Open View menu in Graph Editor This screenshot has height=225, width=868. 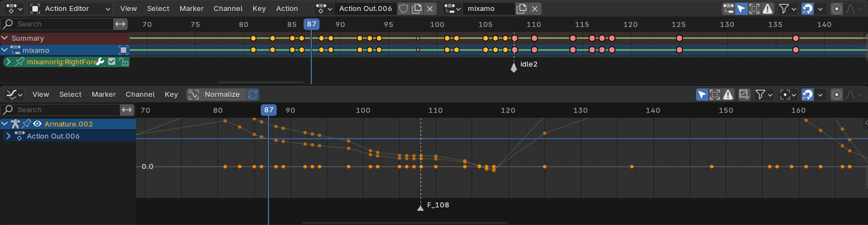41,94
